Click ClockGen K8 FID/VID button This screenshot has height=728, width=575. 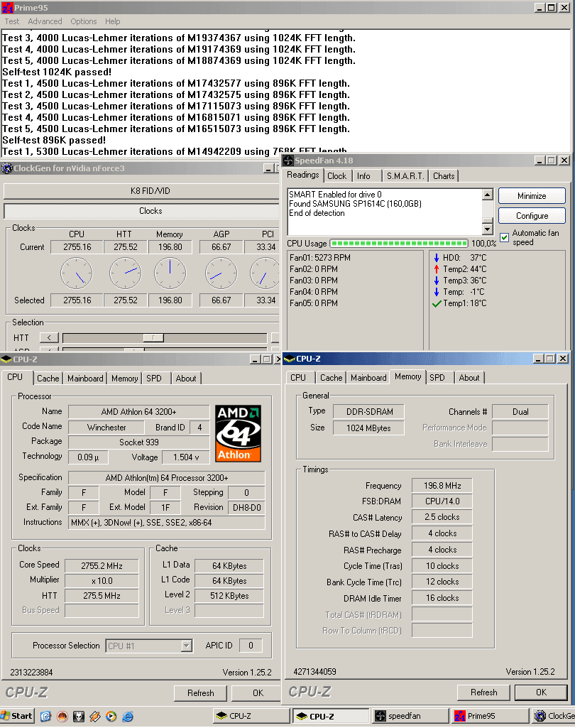point(141,191)
